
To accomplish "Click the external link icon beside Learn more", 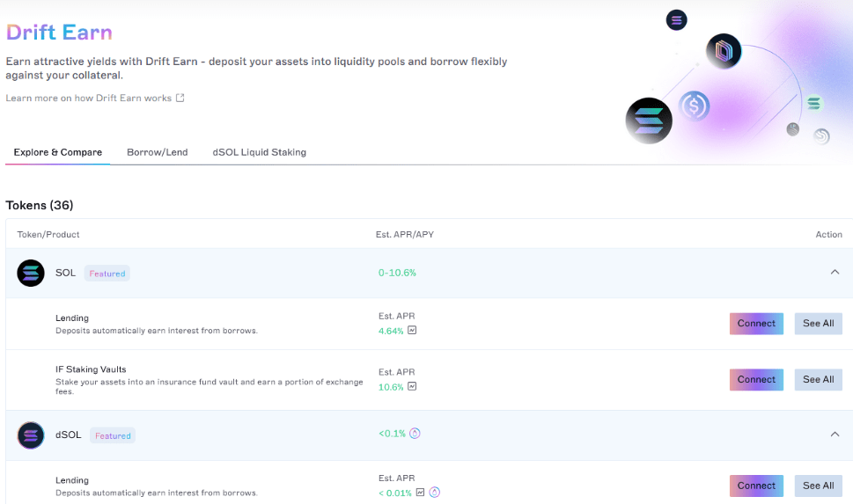I will tap(180, 98).
